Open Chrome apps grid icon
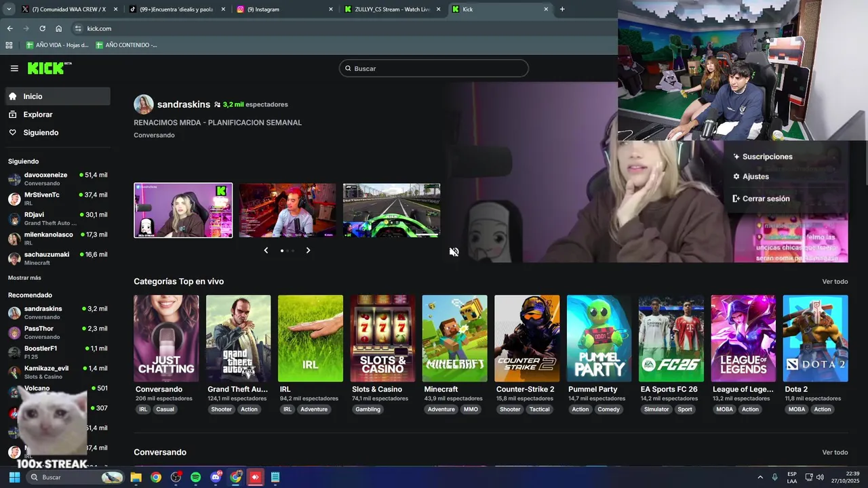This screenshot has width=868, height=488. [9, 45]
